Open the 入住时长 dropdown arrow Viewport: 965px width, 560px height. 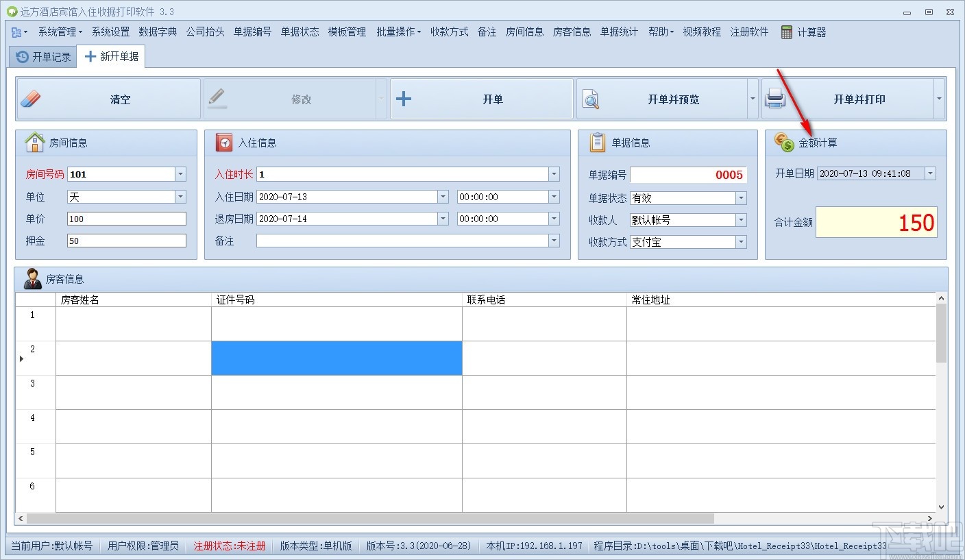(x=554, y=174)
